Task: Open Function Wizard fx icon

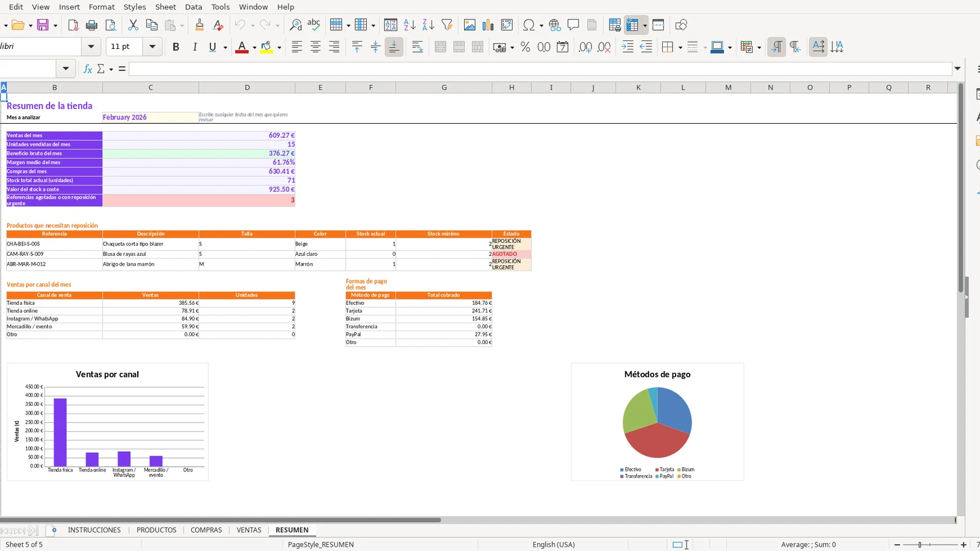Action: click(88, 69)
